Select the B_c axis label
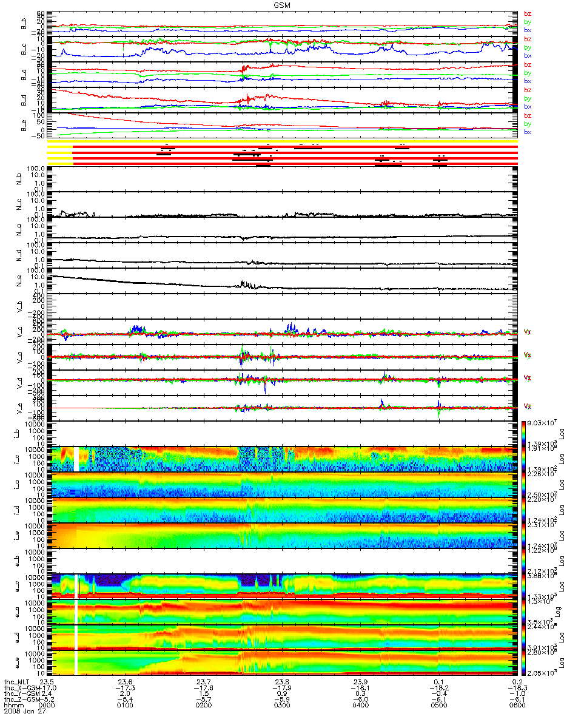 tap(23, 50)
